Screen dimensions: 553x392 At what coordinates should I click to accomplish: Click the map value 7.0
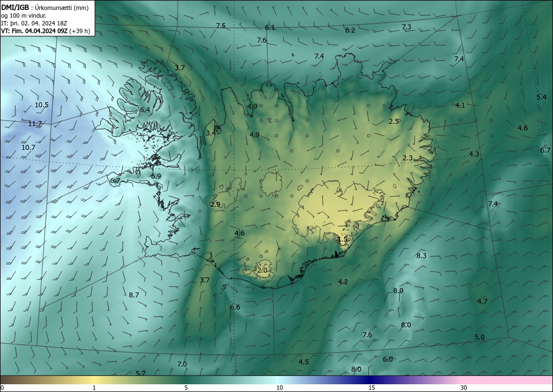[x=182, y=364]
